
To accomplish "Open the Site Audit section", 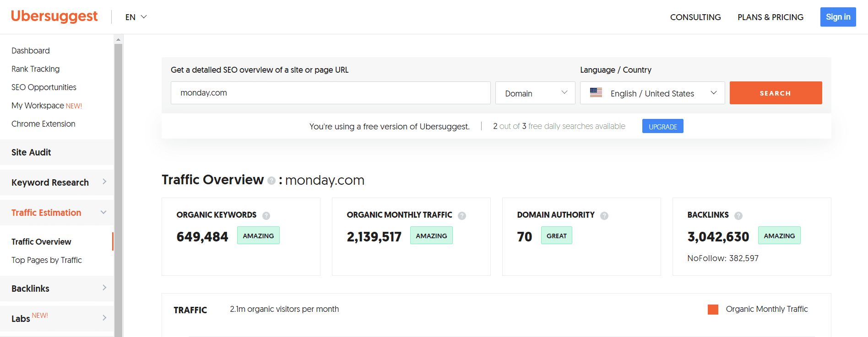I will pyautogui.click(x=57, y=152).
